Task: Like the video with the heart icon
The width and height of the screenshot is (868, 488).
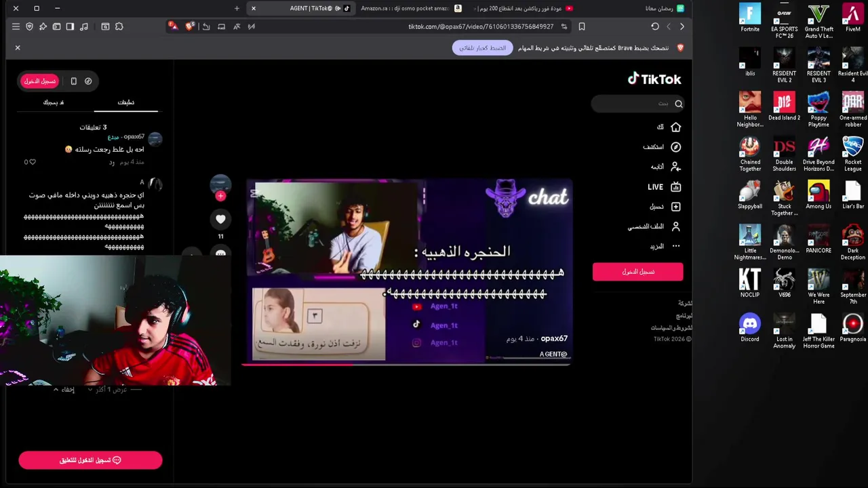Action: tap(220, 220)
